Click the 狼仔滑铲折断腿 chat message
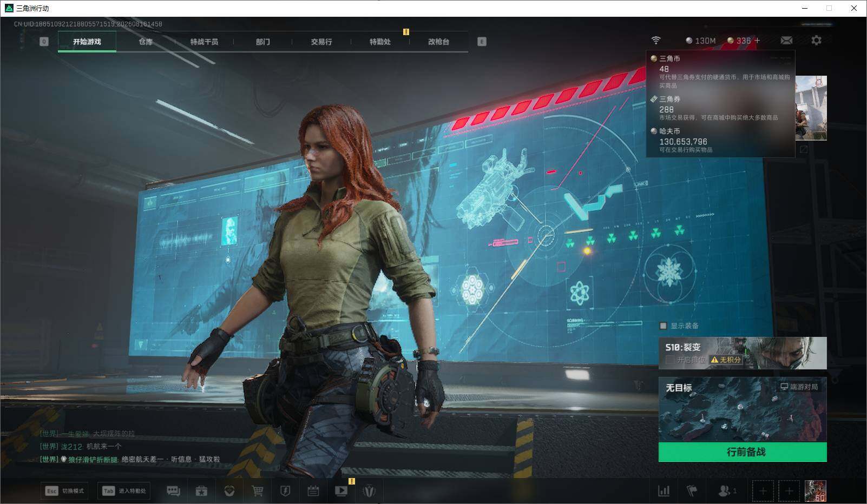 (130, 459)
